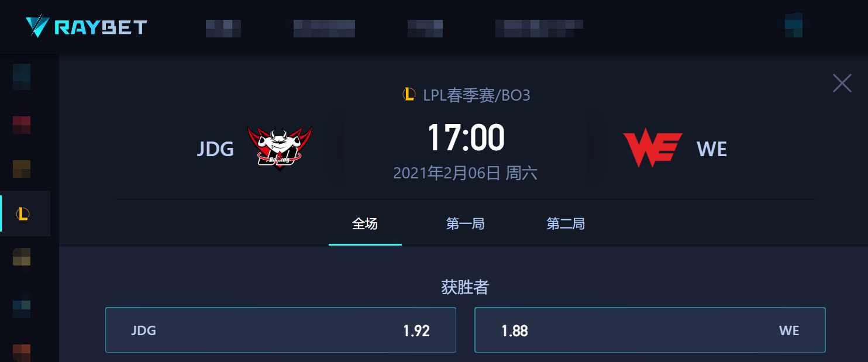Click the RAYBET logo
868x362 pixels.
tap(86, 27)
